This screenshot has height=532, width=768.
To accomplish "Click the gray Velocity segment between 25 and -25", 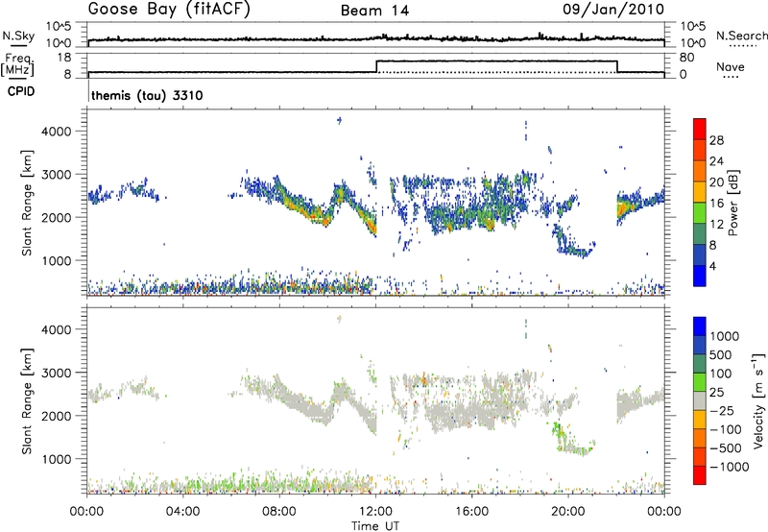I will tap(700, 400).
